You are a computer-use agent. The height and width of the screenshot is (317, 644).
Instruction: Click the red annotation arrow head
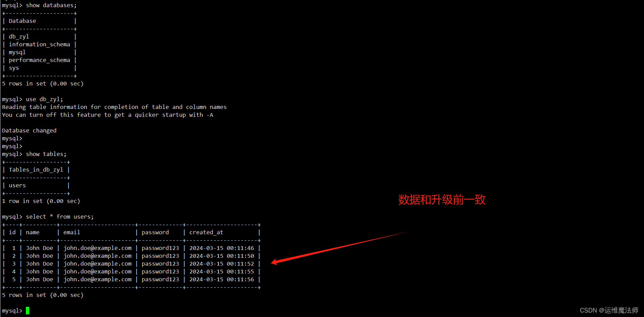tap(275, 262)
